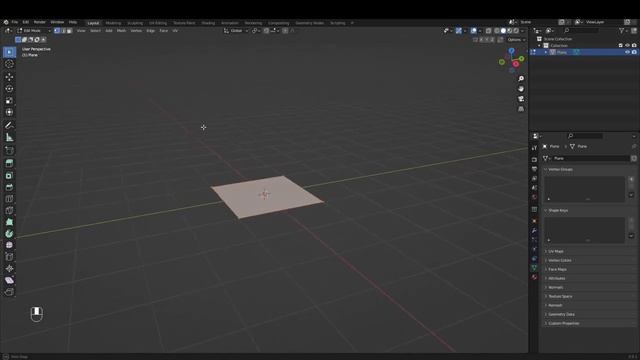Image resolution: width=640 pixels, height=360 pixels.
Task: Click the Z axis on navigation gizmo
Action: [511, 51]
